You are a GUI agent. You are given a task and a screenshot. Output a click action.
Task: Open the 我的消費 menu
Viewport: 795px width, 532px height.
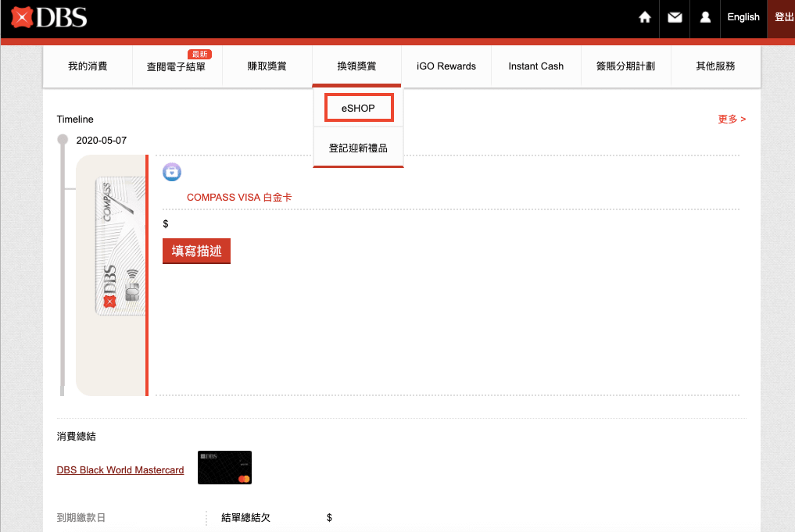coord(88,66)
